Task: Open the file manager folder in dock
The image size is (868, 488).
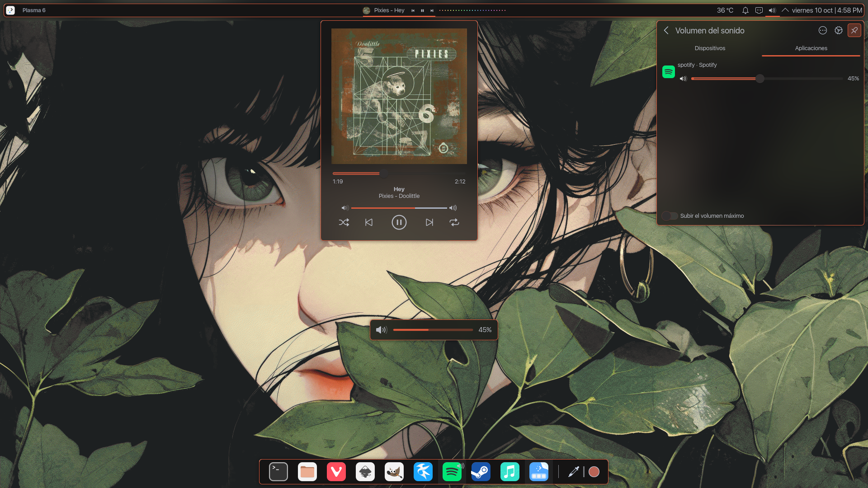Action: (x=307, y=472)
